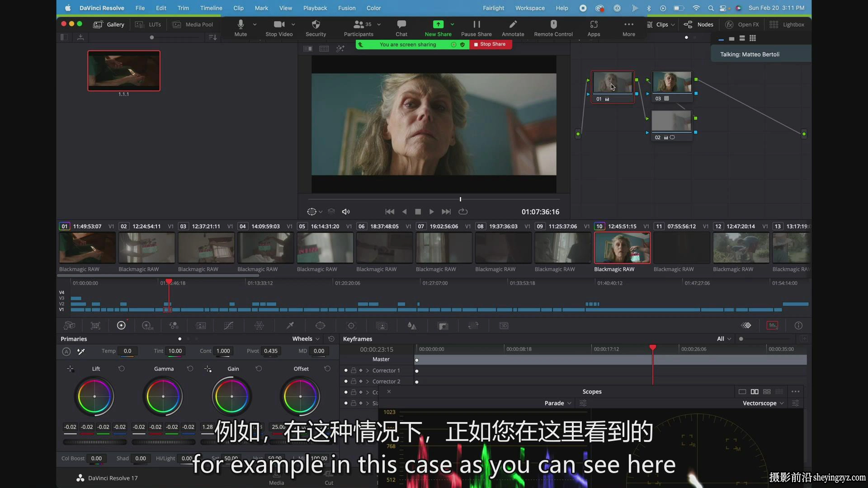
Task: Open the Magic Mask palette
Action: click(x=382, y=325)
